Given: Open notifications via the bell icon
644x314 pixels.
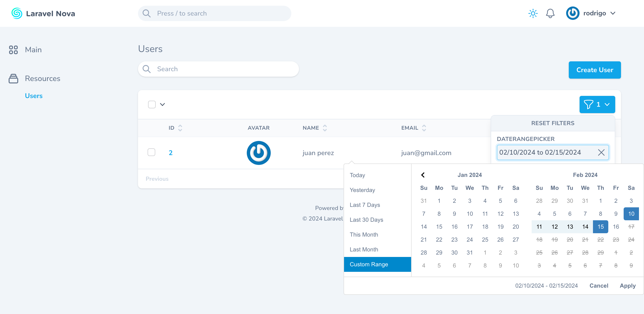Looking at the screenshot, I should (550, 13).
